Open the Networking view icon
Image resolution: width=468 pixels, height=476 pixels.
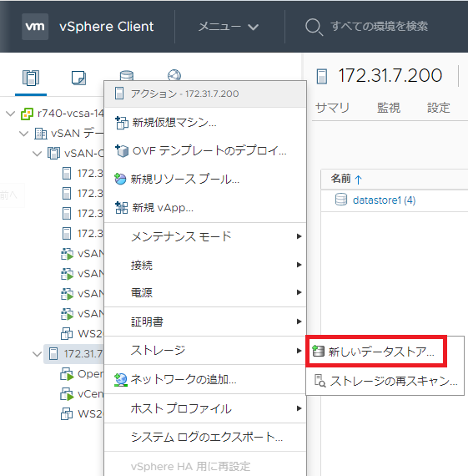pos(174,75)
